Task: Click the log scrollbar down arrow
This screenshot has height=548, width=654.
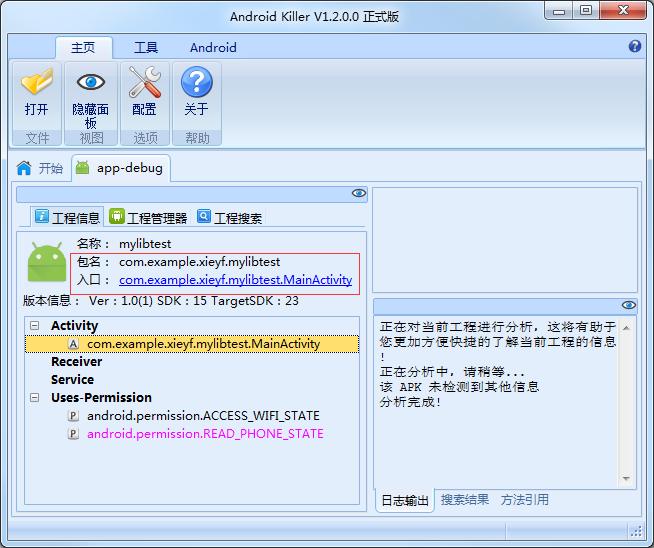Action: pyautogui.click(x=626, y=478)
